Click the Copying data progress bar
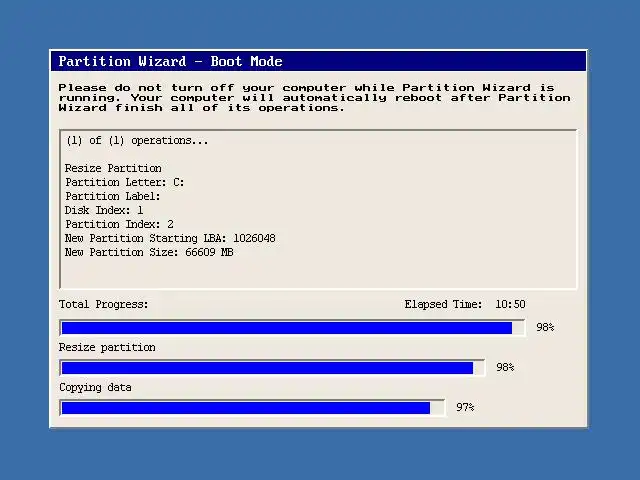Viewport: 640px width, 480px height. 252,408
